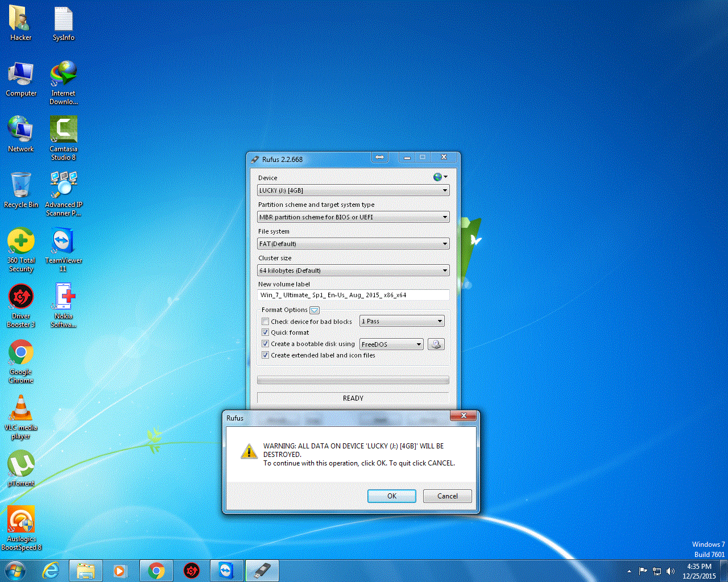
Task: Launch Internet Explorer from the taskbar
Action: 51,571
